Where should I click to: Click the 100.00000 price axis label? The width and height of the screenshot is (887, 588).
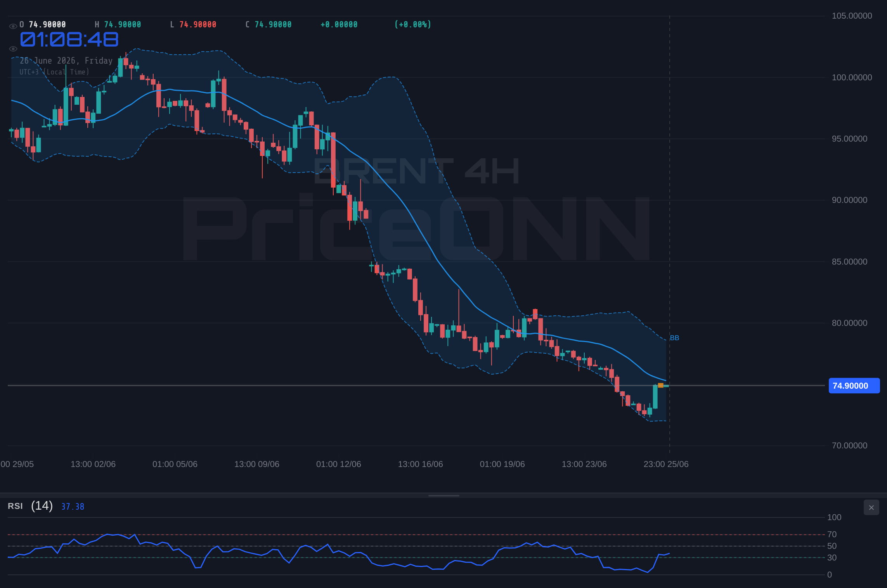(852, 78)
